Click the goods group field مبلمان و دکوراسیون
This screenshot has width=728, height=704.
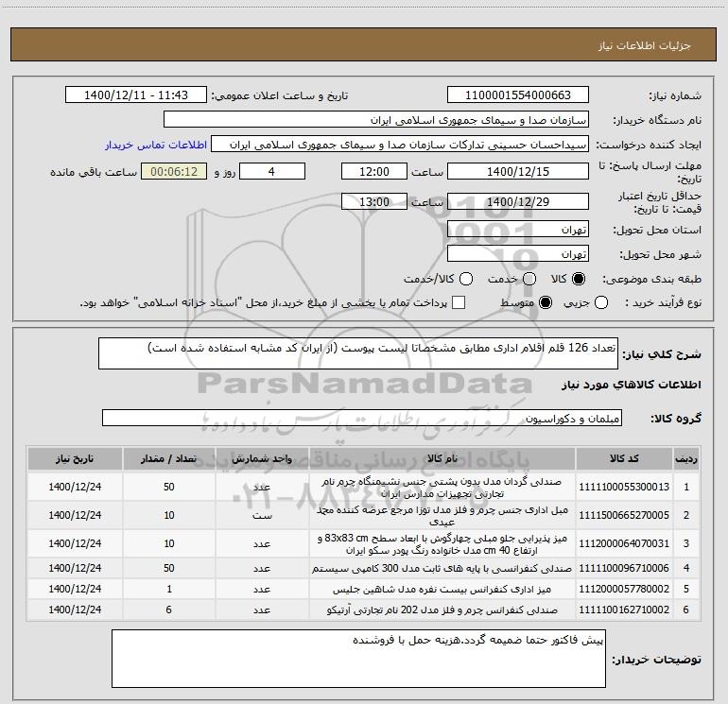(362, 418)
